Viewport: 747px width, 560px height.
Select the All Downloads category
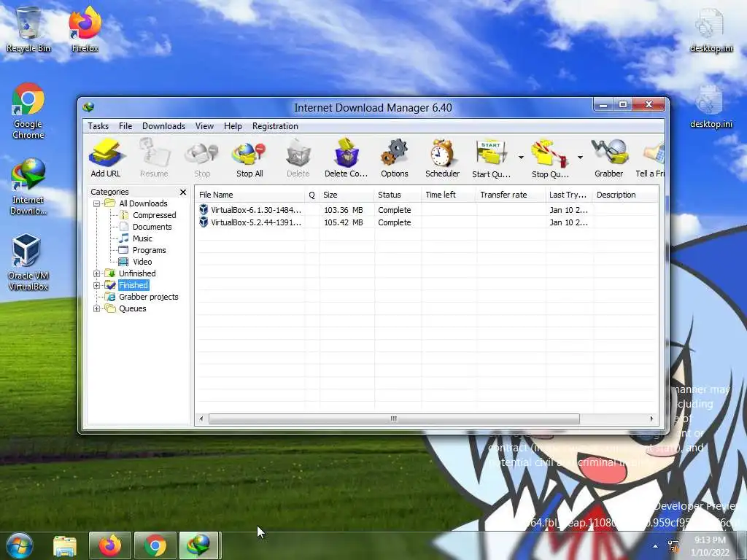[x=143, y=203]
